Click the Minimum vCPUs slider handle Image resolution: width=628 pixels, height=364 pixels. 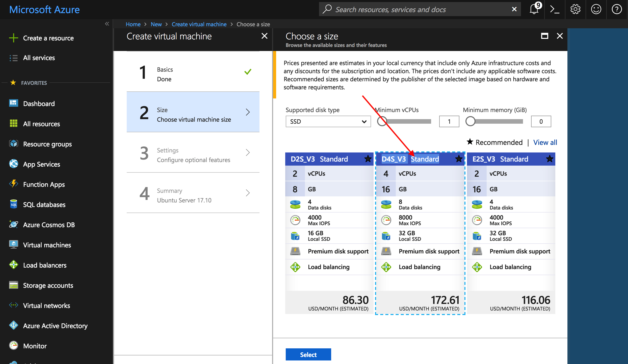coord(382,121)
